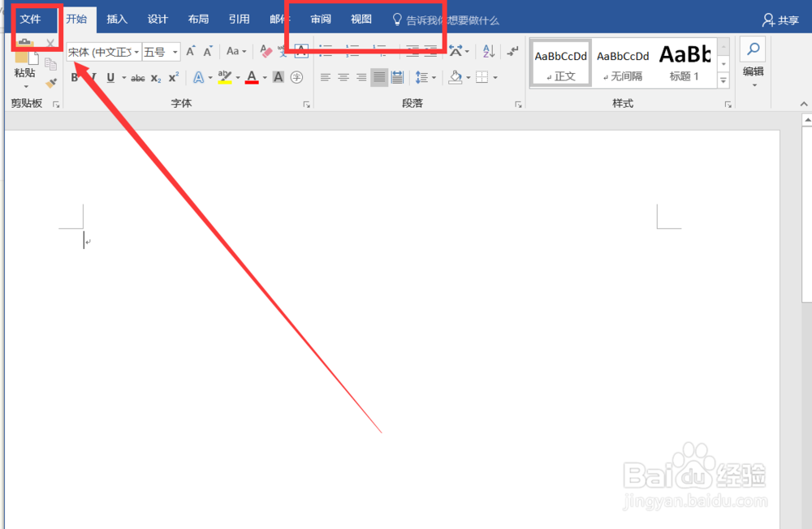Image resolution: width=812 pixels, height=529 pixels.
Task: Click the 共享 share button
Action: [x=780, y=20]
